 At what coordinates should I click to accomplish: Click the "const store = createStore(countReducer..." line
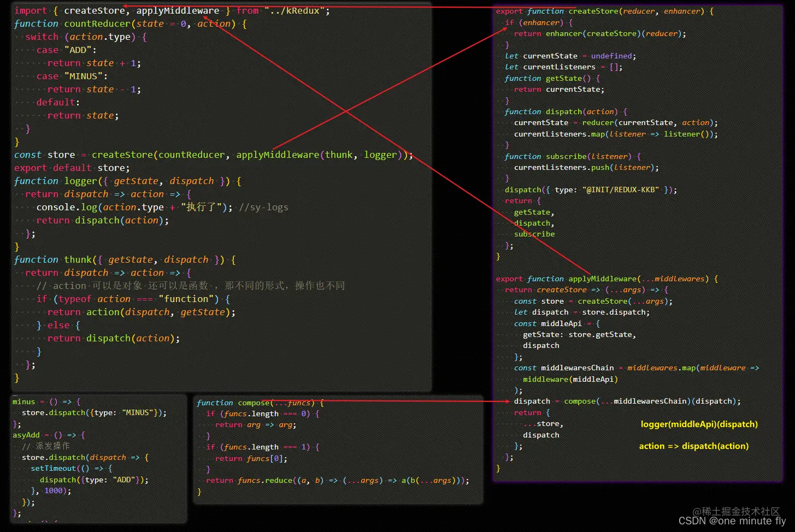[x=214, y=155]
